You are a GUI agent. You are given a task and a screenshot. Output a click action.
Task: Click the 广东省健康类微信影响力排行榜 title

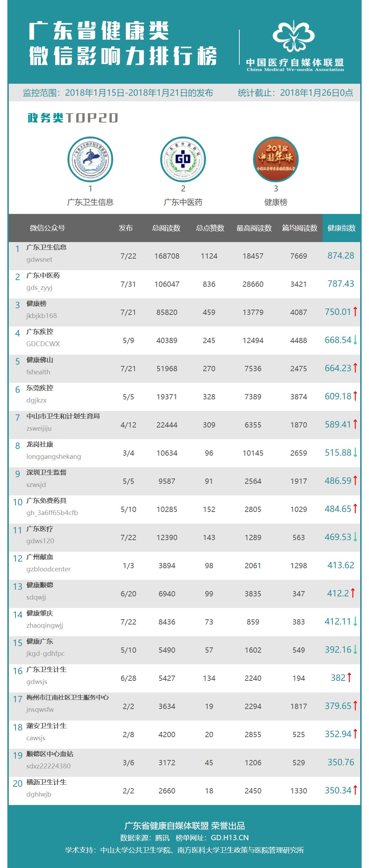pyautogui.click(x=122, y=43)
